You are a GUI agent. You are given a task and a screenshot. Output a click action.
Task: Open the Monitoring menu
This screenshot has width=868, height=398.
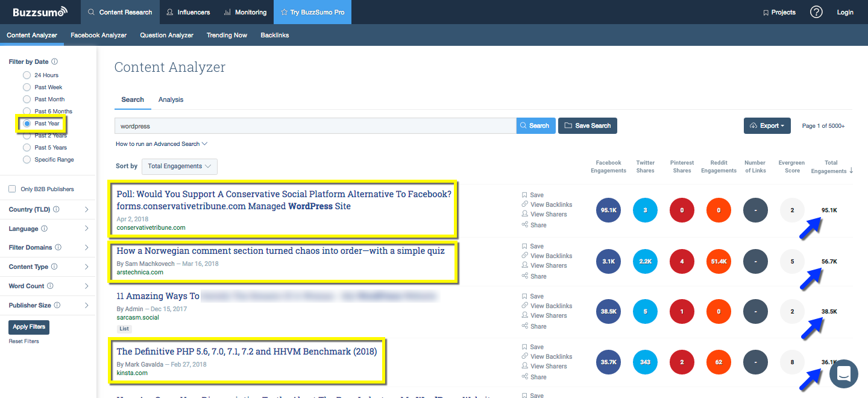coord(245,12)
